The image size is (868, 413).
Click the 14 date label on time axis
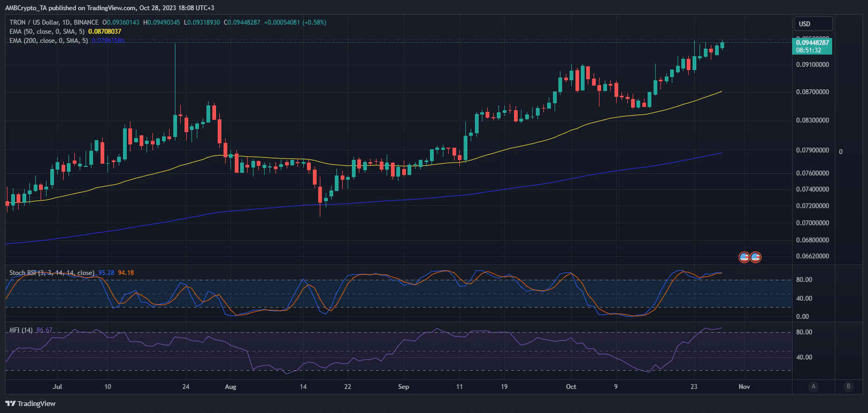pyautogui.click(x=303, y=387)
